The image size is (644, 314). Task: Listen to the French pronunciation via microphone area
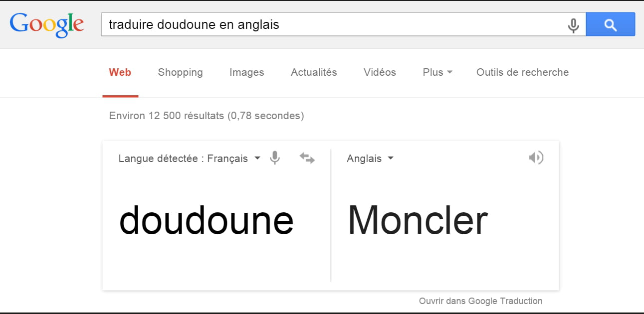(x=274, y=158)
